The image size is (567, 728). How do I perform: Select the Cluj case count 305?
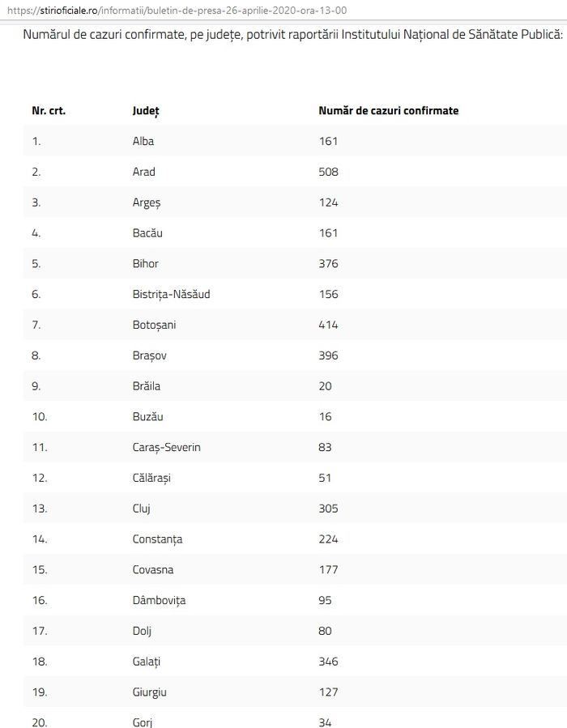click(328, 509)
